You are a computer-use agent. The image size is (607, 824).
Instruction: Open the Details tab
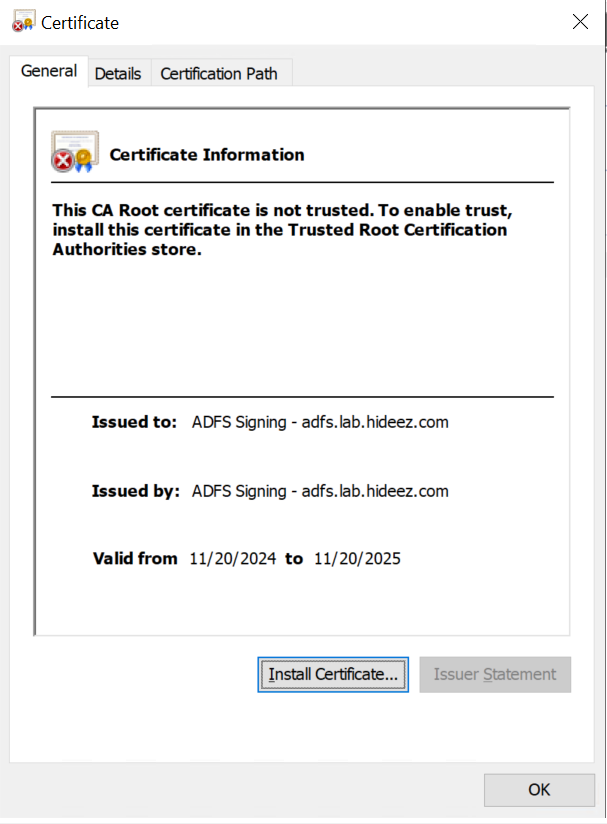118,74
